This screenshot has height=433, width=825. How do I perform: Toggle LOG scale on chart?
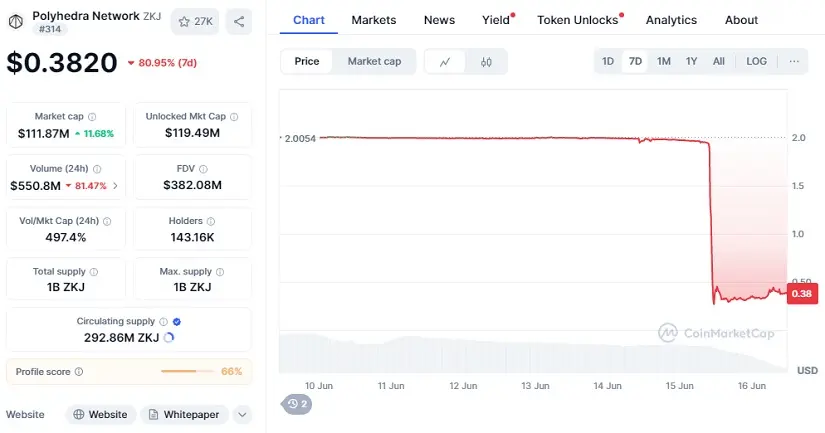tap(756, 62)
